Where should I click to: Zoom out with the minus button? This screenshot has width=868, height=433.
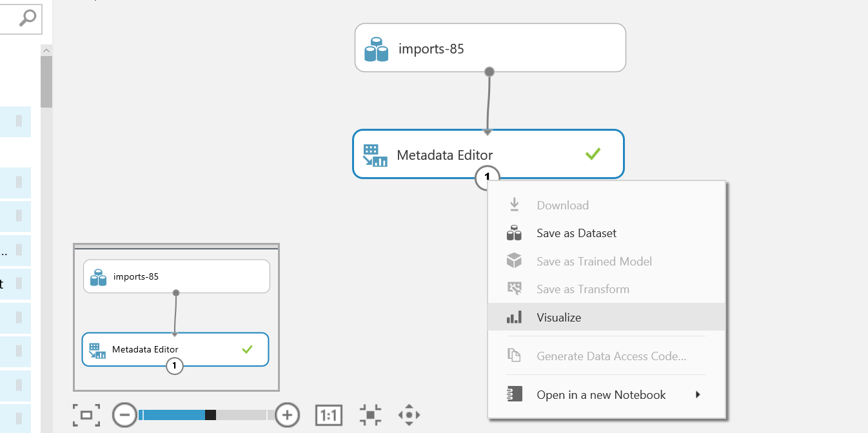[x=124, y=414]
